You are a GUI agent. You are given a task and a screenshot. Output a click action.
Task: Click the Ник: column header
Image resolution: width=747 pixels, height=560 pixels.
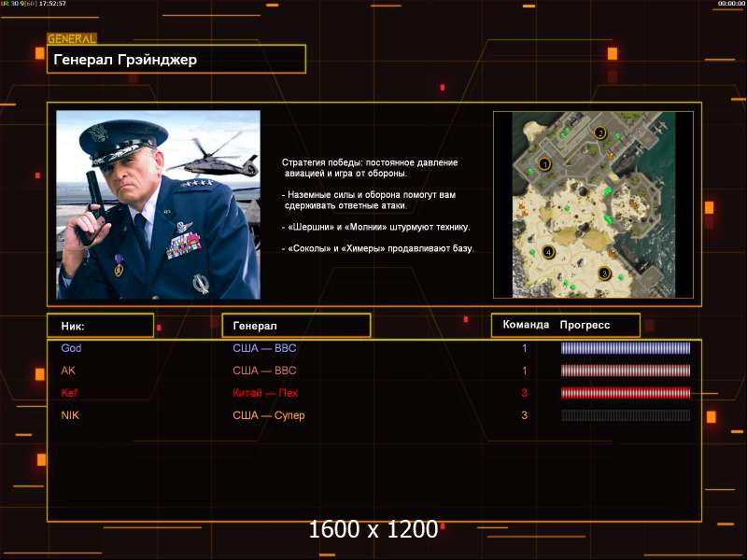click(x=101, y=326)
